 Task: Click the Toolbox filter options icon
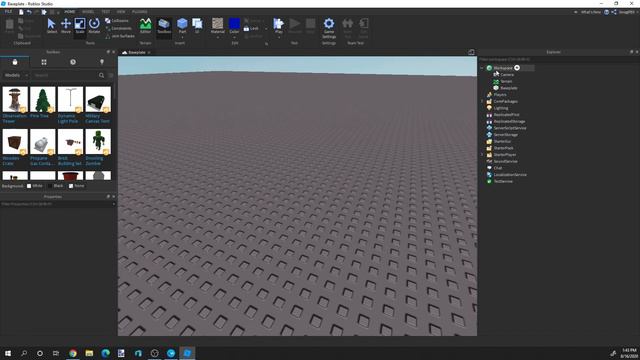[x=111, y=75]
